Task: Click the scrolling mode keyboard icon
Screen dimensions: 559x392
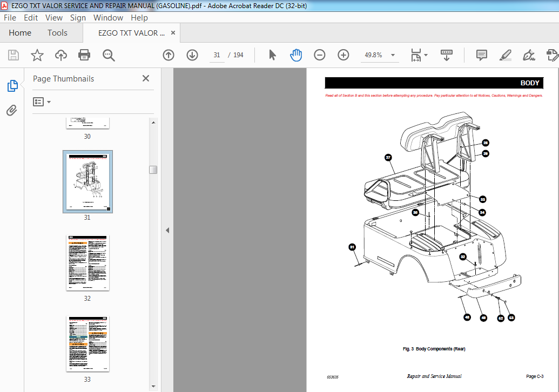Action: pos(446,55)
